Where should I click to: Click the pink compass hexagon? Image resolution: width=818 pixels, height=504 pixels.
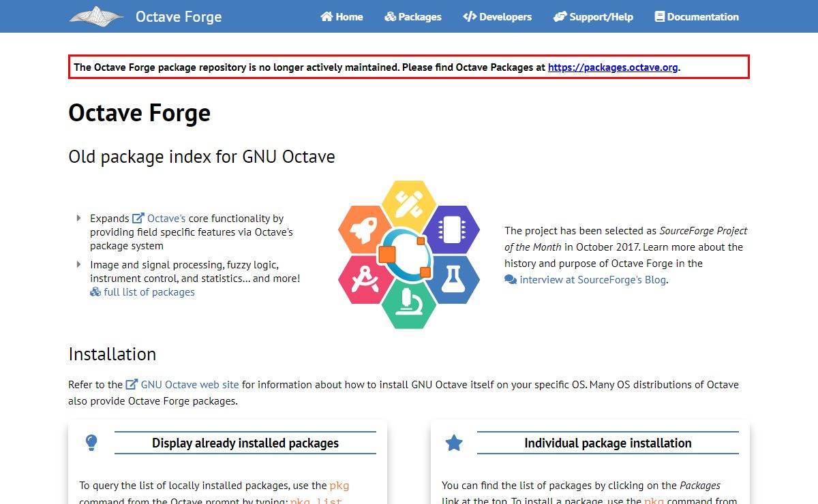coord(363,279)
